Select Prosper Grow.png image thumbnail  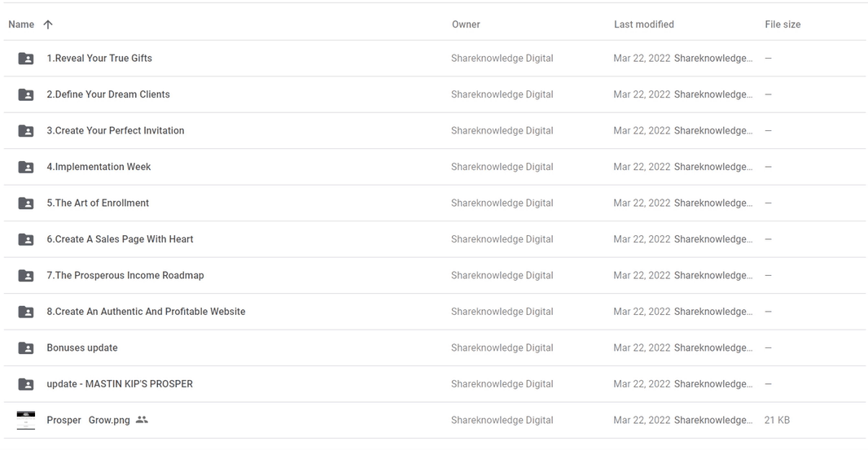click(x=26, y=420)
